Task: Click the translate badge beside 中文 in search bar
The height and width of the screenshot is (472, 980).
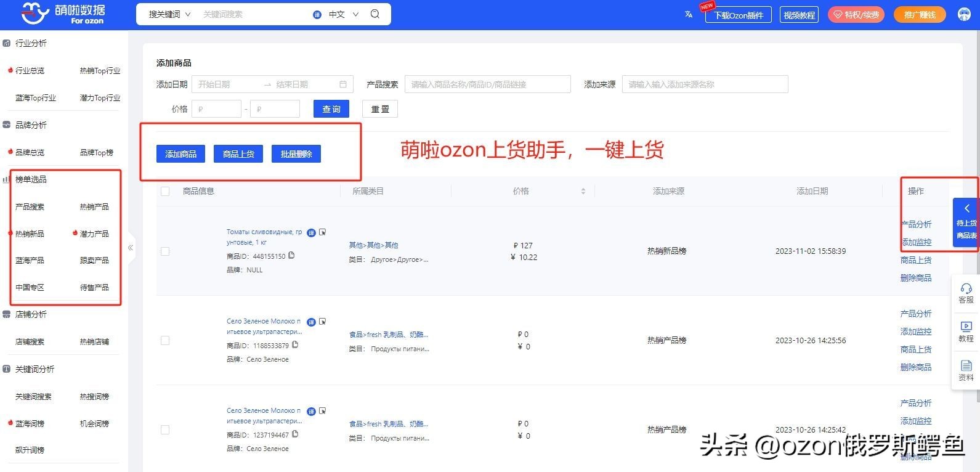Action: [317, 14]
